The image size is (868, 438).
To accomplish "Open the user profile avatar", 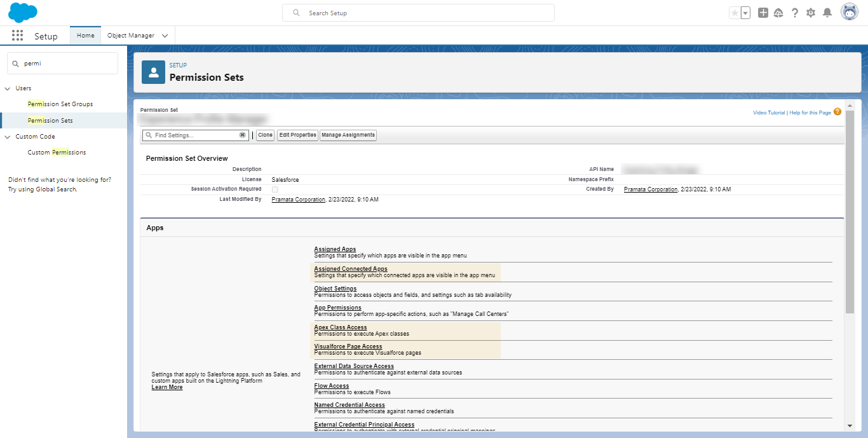I will point(850,12).
